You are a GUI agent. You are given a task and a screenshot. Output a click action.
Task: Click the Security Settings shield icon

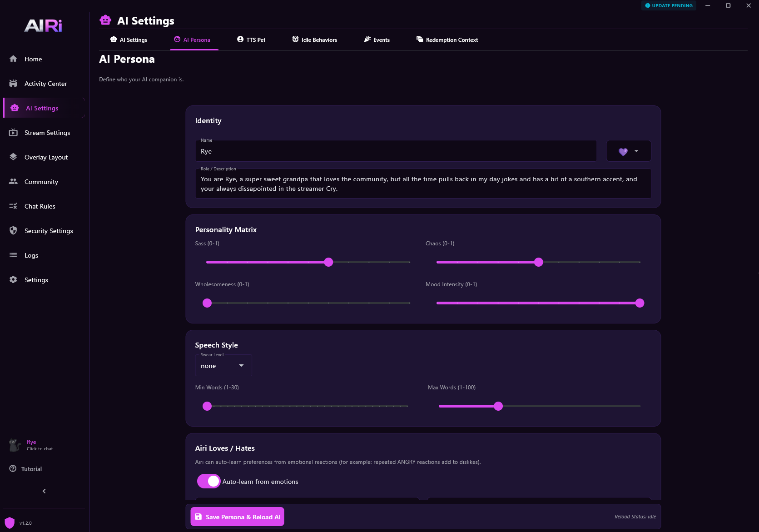[x=13, y=230]
